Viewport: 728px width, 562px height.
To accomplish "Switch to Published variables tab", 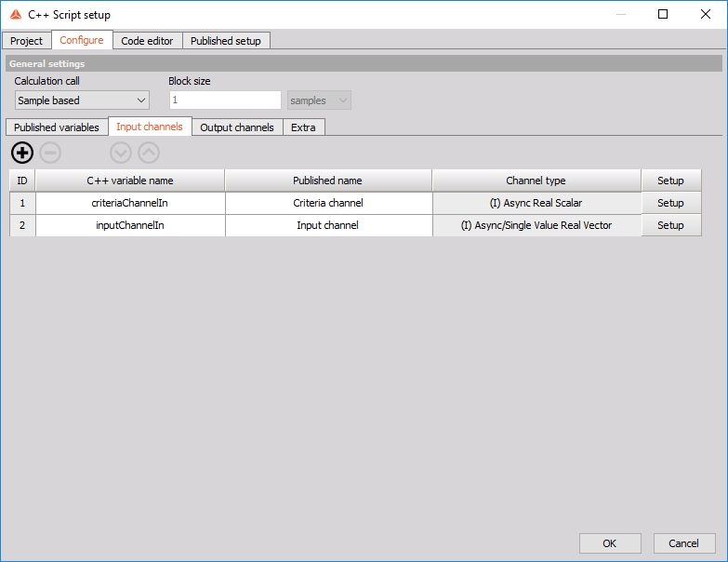I will click(57, 127).
